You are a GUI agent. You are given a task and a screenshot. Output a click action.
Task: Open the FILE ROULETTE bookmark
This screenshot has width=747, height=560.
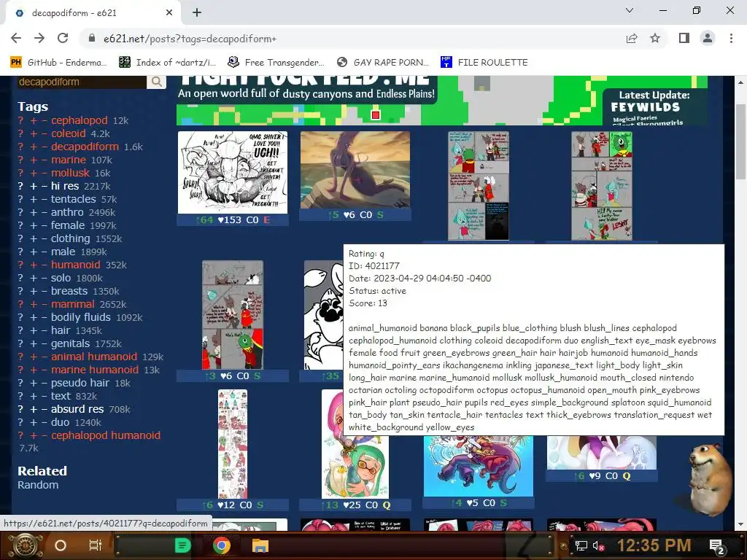click(x=484, y=63)
